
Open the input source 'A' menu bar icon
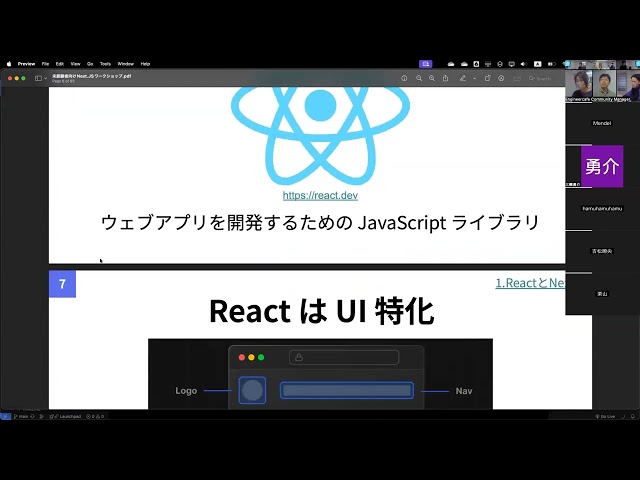538,64
